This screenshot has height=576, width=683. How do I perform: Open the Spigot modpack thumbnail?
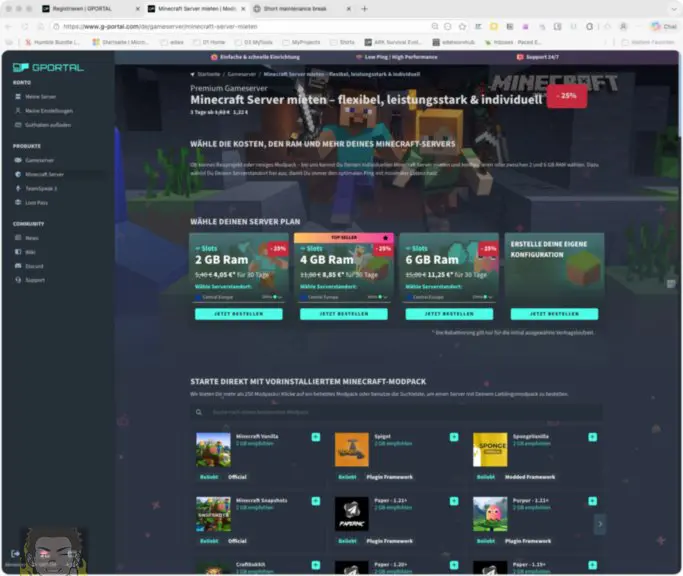tap(352, 450)
